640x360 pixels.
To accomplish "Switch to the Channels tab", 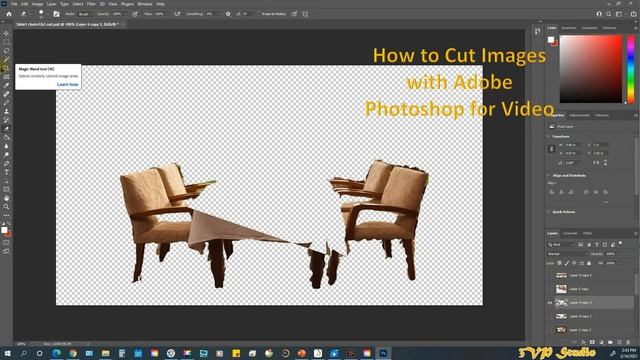I will click(x=570, y=233).
